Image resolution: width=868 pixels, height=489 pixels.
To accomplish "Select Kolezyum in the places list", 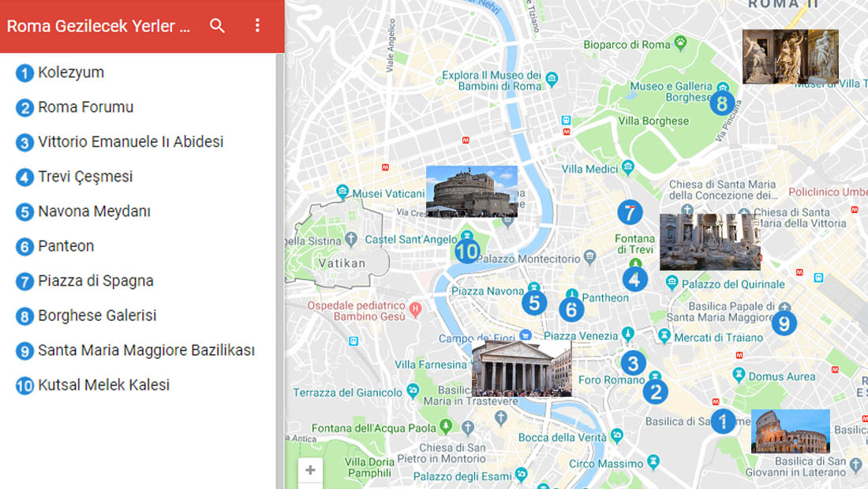I will point(71,73).
